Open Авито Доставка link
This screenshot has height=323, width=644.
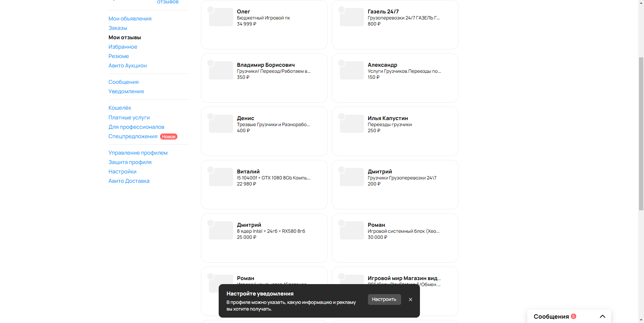[x=129, y=181]
